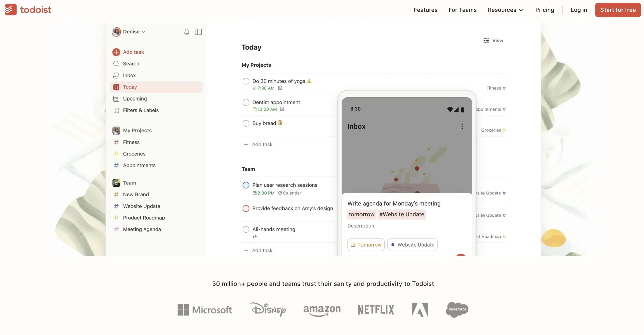Click the recurring icon under All-hands meeting
Image resolution: width=644 pixels, height=335 pixels.
point(255,237)
